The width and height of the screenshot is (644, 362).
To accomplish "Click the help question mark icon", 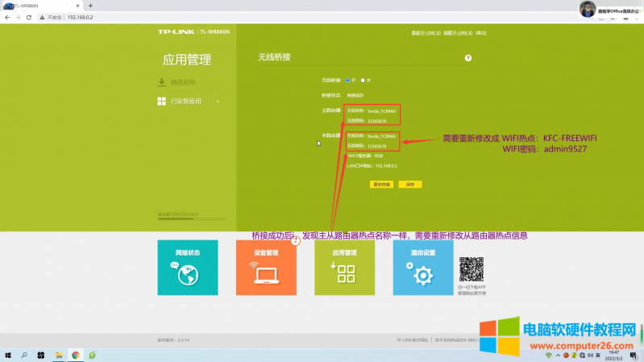I will click(467, 58).
